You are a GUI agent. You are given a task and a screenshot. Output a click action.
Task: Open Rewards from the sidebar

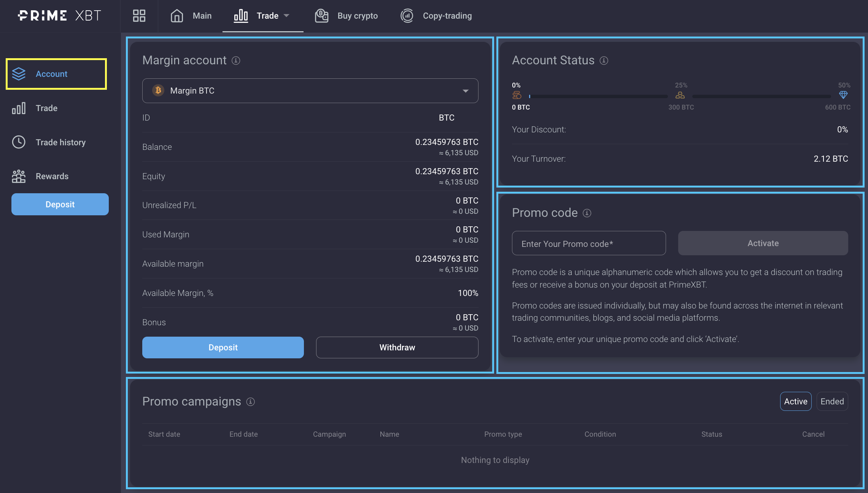(52, 176)
